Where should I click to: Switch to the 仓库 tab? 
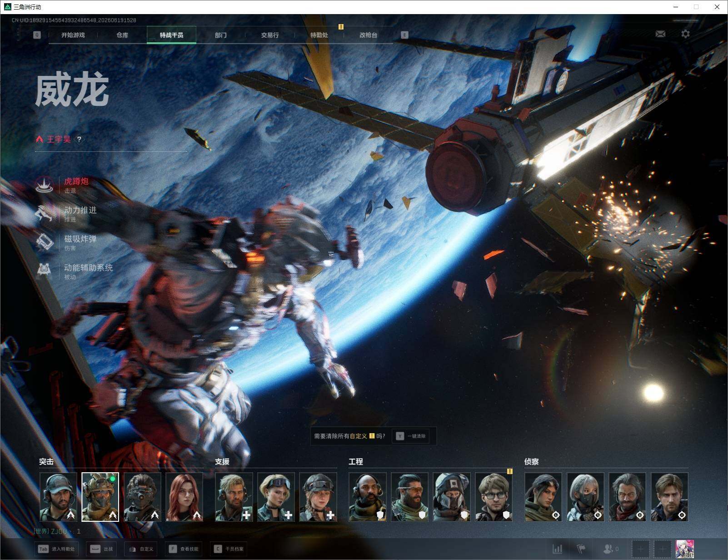tap(122, 35)
